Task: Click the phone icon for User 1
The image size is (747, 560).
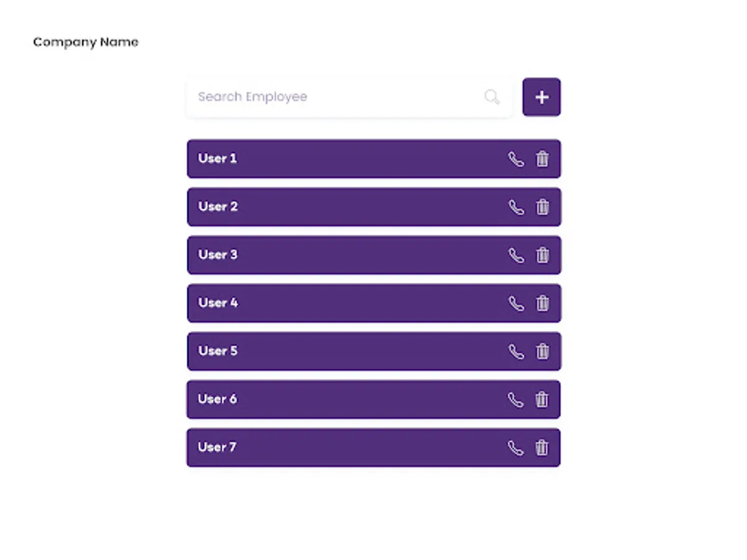Action: click(x=516, y=159)
